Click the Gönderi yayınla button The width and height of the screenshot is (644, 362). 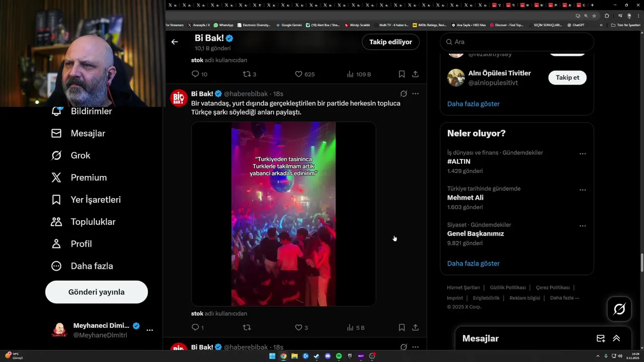coord(97,292)
